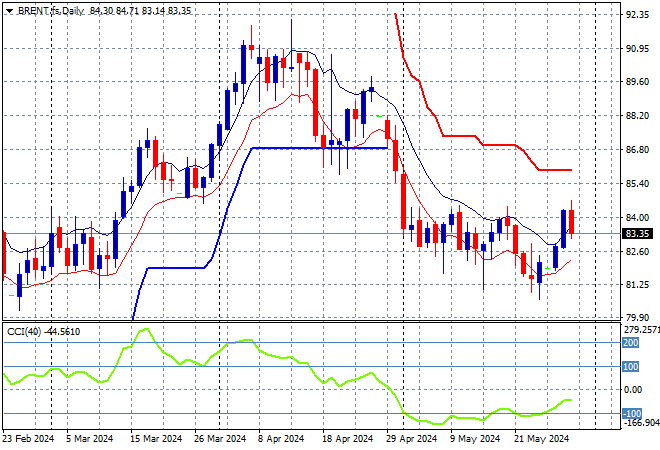Click the 8 Apr 2024 date label
This screenshot has width=660, height=450.
coord(282,438)
